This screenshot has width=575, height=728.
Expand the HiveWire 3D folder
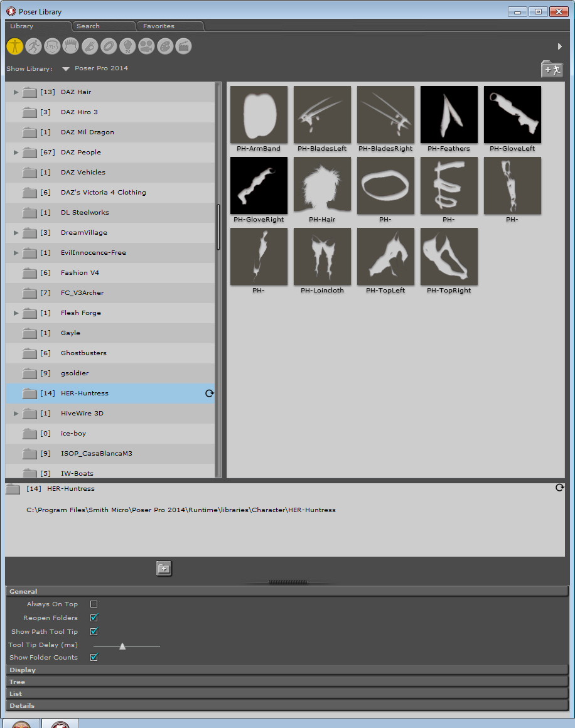(x=16, y=413)
